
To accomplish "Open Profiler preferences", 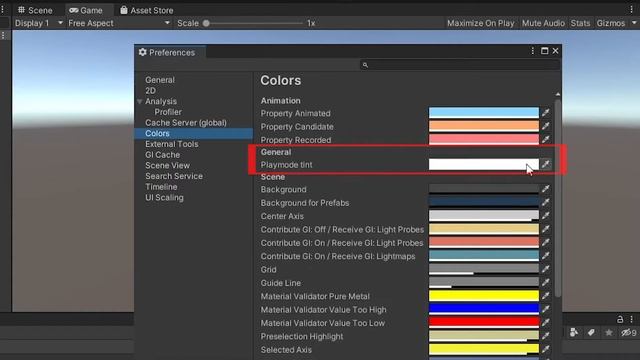I will pos(168,112).
